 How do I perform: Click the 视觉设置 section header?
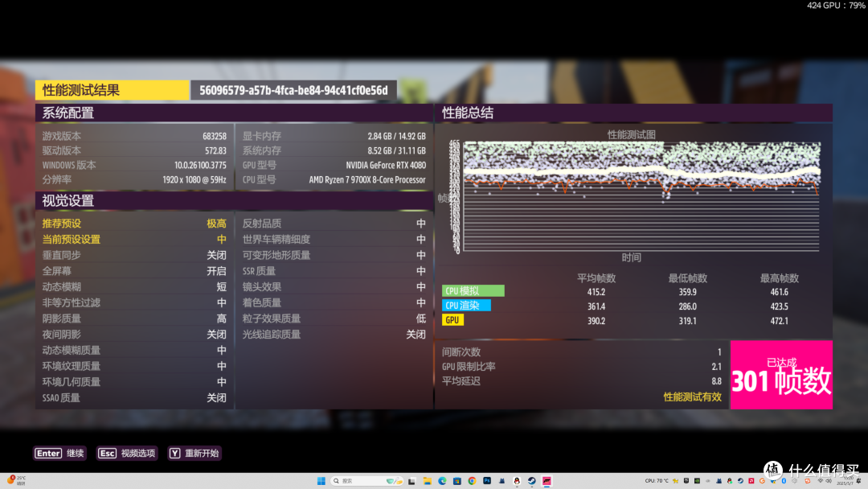coord(234,200)
